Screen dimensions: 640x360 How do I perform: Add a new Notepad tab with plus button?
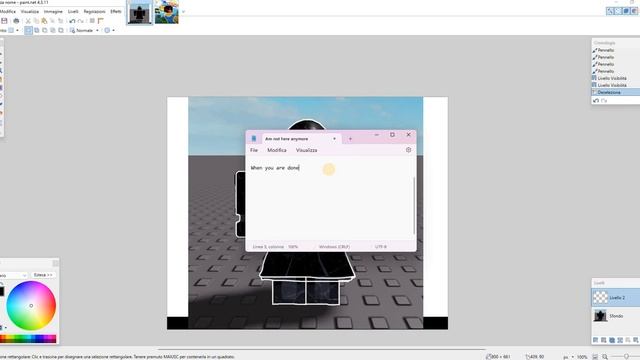(350, 139)
